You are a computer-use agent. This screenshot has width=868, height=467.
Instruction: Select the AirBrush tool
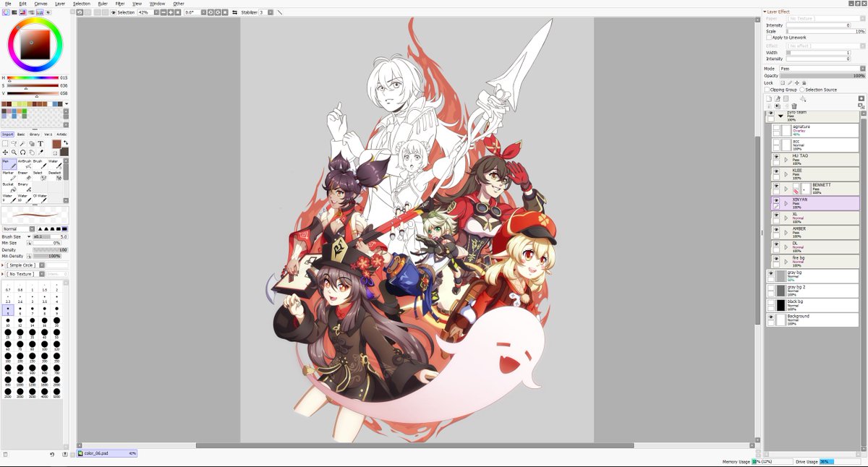coord(25,165)
